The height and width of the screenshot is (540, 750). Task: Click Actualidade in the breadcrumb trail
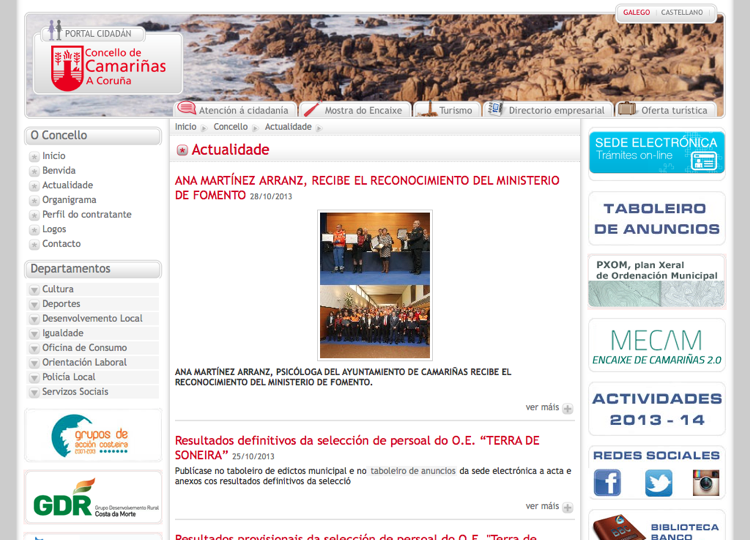(x=288, y=127)
